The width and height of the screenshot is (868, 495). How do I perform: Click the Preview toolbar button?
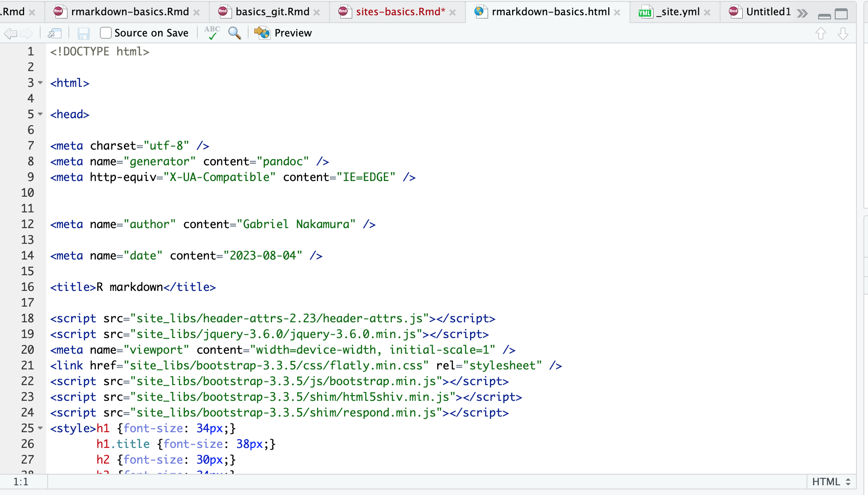coord(283,33)
